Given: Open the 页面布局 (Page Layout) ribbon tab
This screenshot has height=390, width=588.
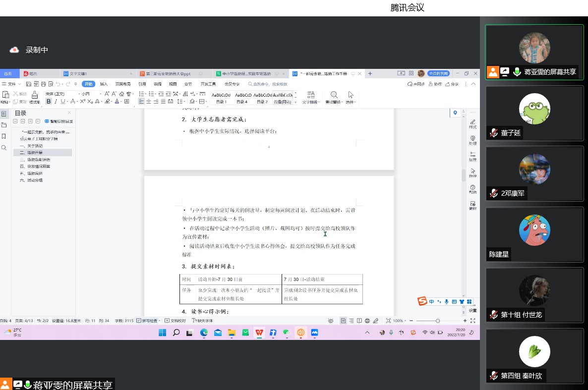Looking at the screenshot, I should tap(123, 84).
